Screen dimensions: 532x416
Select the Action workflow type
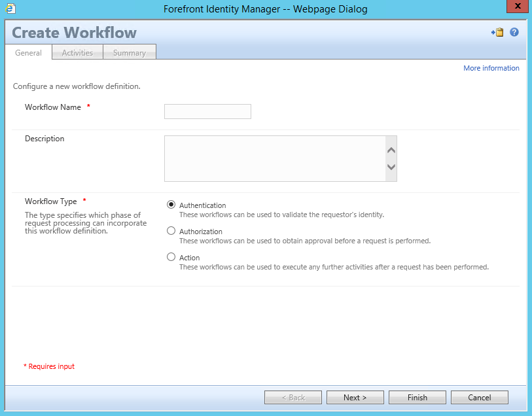(x=171, y=257)
